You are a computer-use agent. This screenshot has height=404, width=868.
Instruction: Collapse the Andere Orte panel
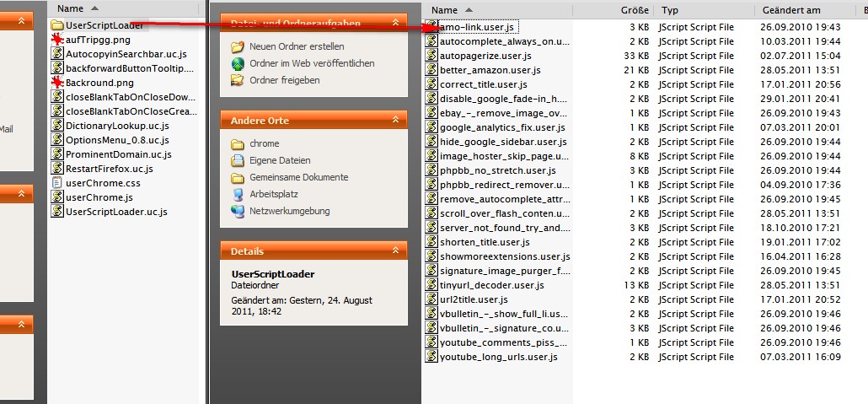396,121
